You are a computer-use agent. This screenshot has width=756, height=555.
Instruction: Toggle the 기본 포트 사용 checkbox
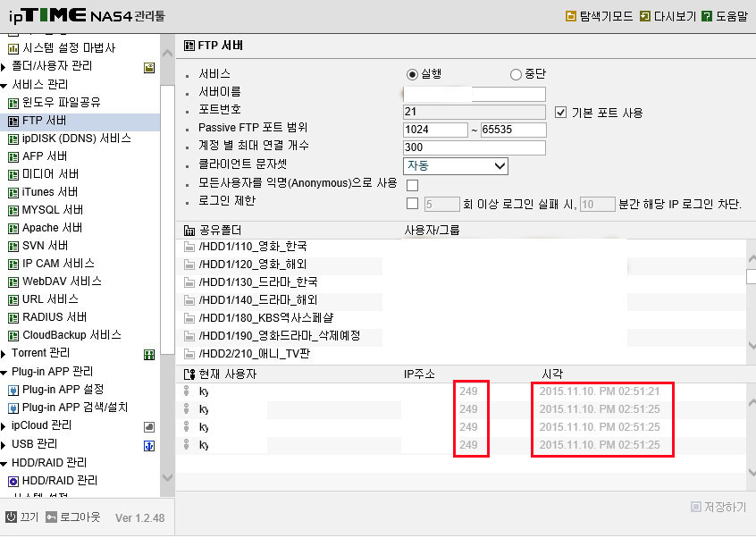click(x=560, y=113)
